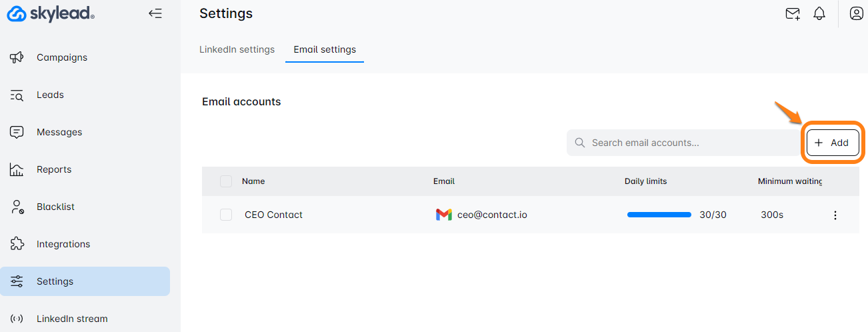This screenshot has width=868, height=332.
Task: Click the notifications bell icon
Action: (x=819, y=13)
